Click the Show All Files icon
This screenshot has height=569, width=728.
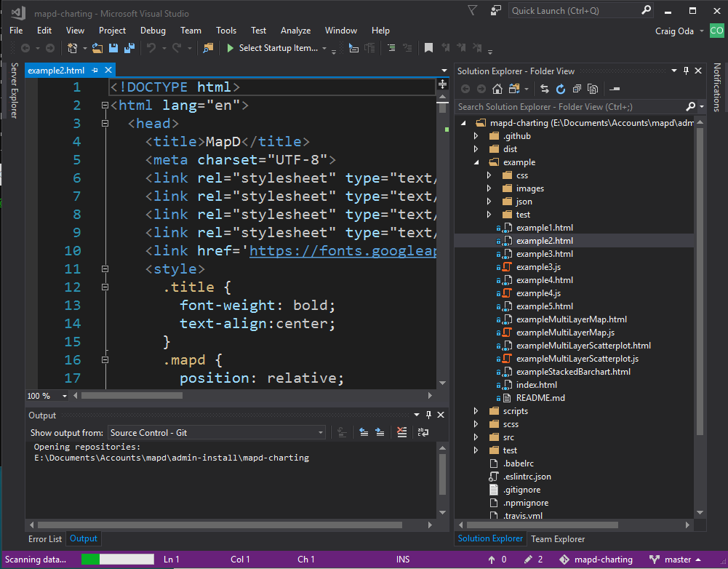point(593,89)
